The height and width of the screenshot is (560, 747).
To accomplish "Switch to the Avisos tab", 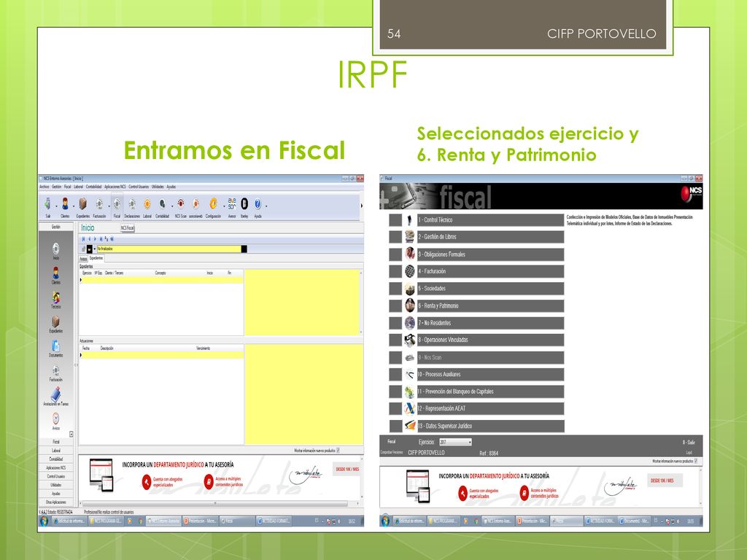I will (x=83, y=259).
